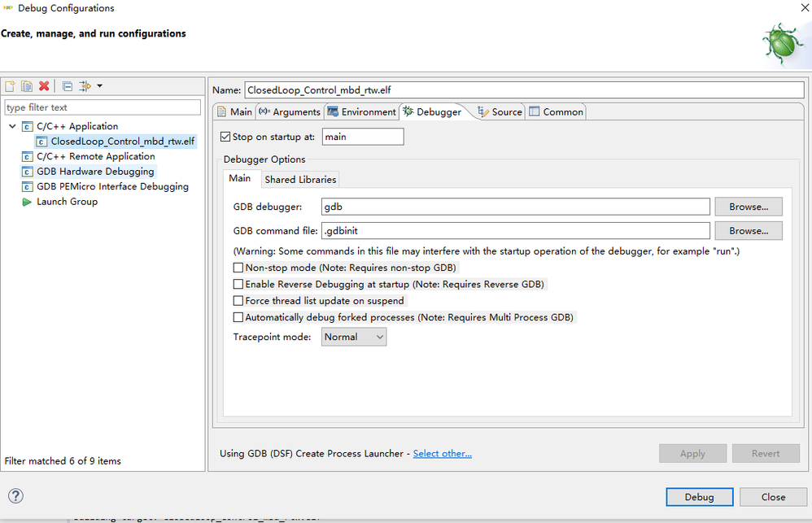This screenshot has height=523, width=812.
Task: Select the Launch Group item
Action: pos(67,202)
